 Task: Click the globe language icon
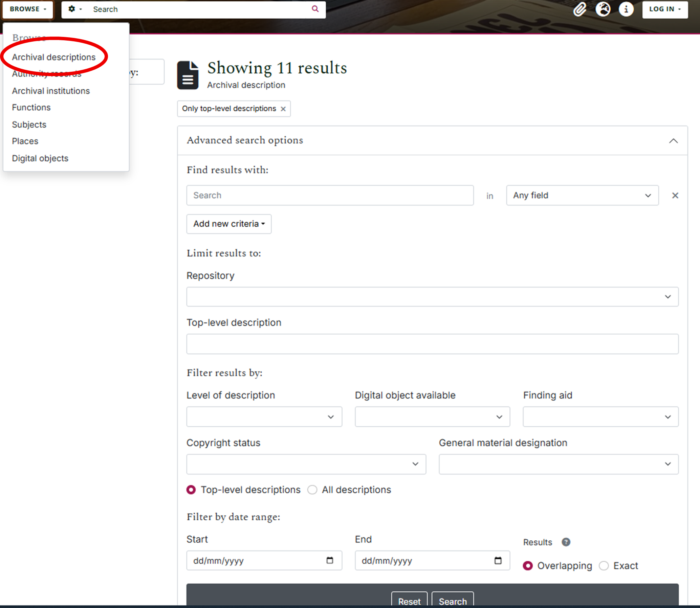pyautogui.click(x=603, y=9)
